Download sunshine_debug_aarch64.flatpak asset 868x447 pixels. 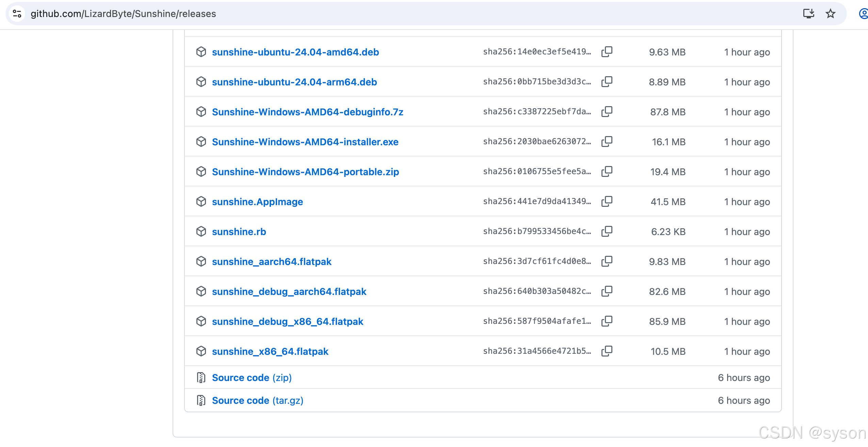pyautogui.click(x=289, y=292)
